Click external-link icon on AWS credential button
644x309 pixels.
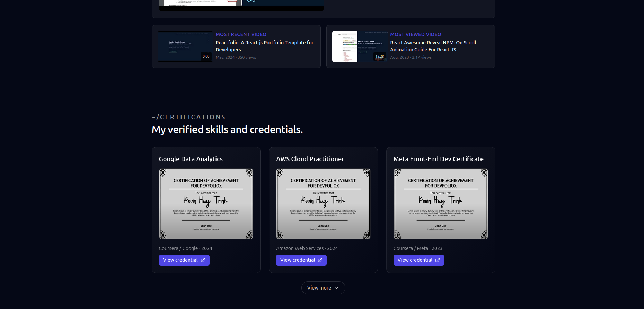(x=320, y=260)
